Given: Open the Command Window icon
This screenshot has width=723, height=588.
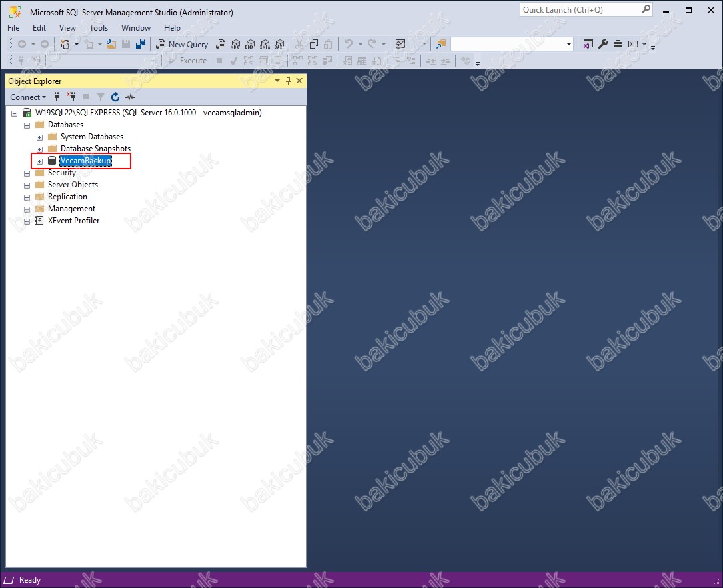Looking at the screenshot, I should pos(633,44).
